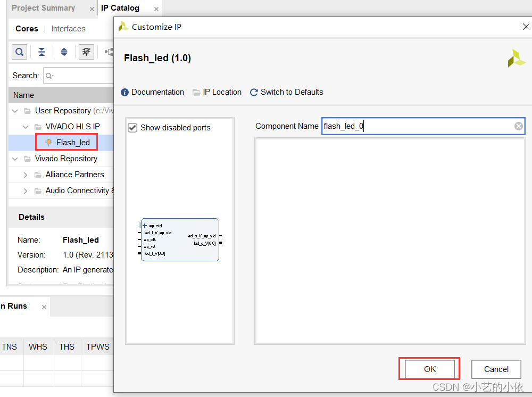The height and width of the screenshot is (397, 532).
Task: Close the Runs panel tab
Action: coord(44,307)
